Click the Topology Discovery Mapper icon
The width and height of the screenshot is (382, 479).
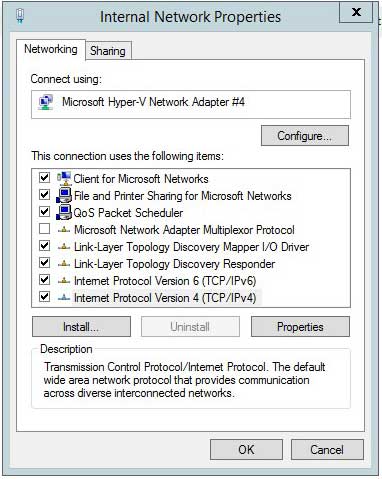tap(64, 247)
